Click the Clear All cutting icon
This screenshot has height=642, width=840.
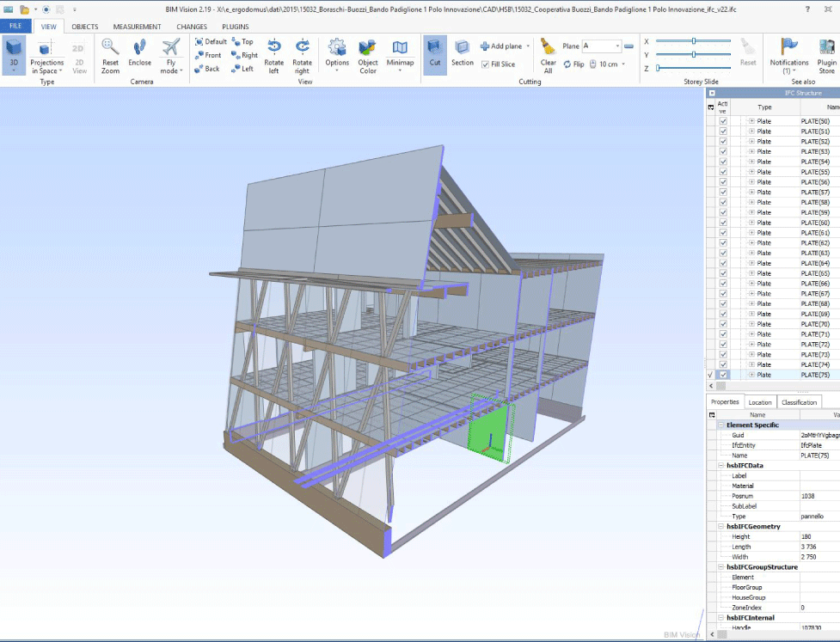pos(548,53)
